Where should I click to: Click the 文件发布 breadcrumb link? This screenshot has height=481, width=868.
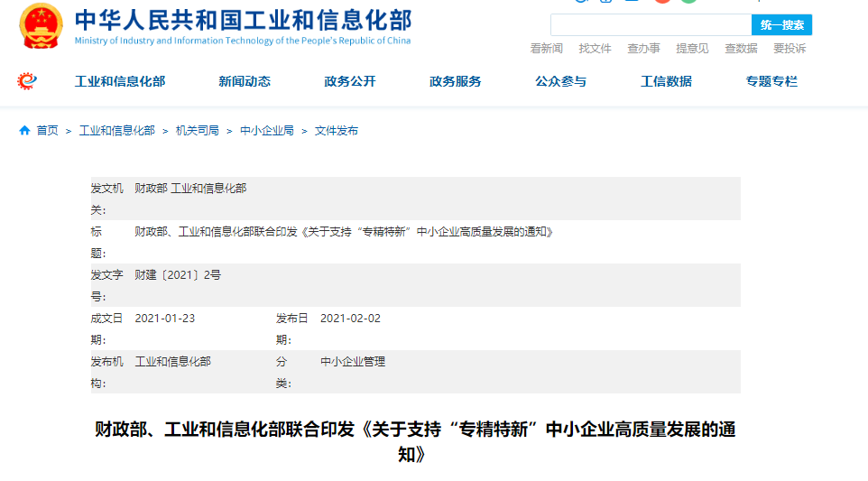[x=337, y=131]
